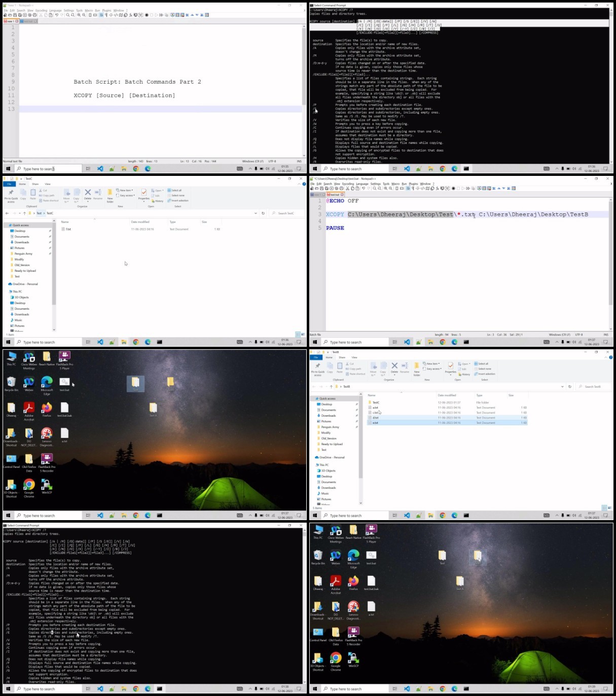Open File tab in TestC Explorer
This screenshot has width=616, height=696.
click(9, 184)
